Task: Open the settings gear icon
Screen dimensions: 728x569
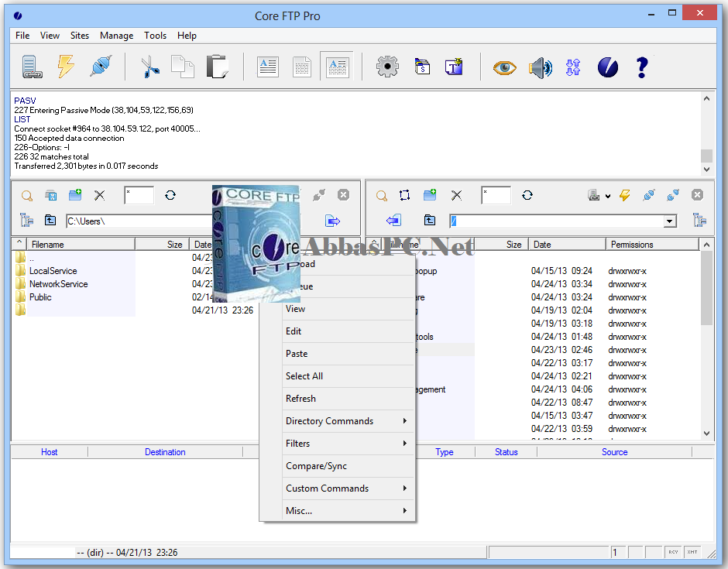Action: tap(387, 67)
